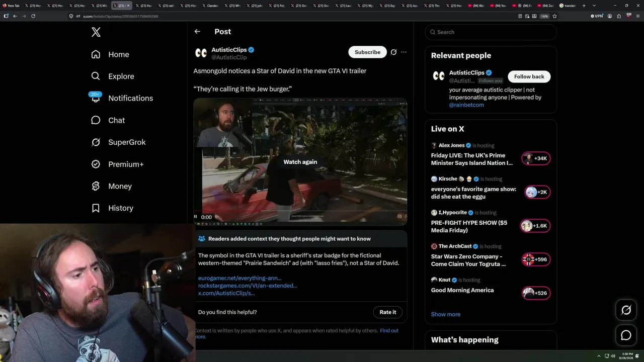
Task: Open Alex Jones live stream title
Action: (x=472, y=159)
